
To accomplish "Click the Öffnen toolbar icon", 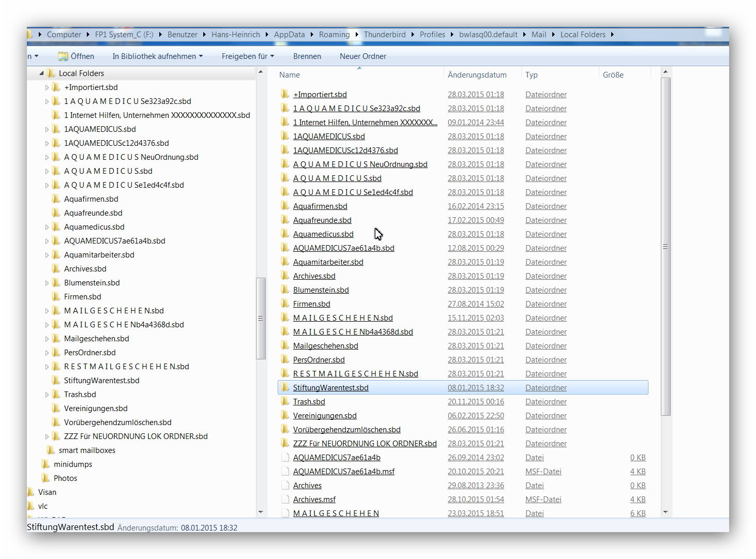I will pos(63,56).
